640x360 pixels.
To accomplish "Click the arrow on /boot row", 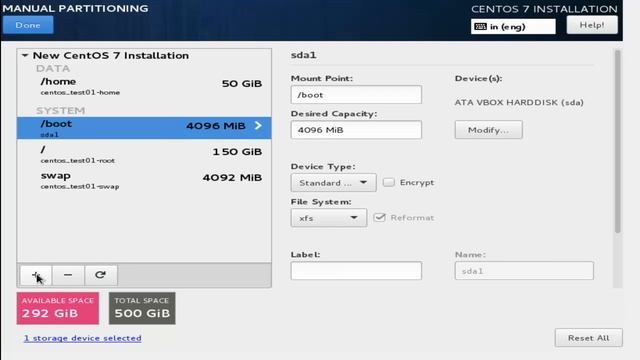I will 258,125.
